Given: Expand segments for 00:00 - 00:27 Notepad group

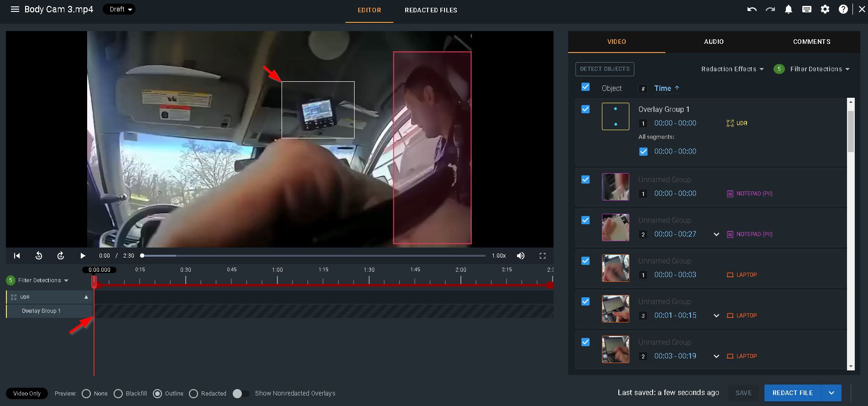Looking at the screenshot, I should (716, 234).
